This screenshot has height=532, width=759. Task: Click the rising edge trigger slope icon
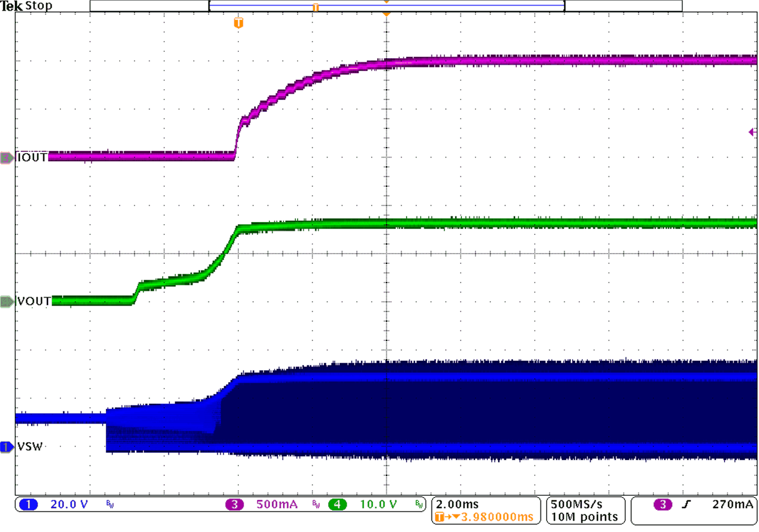point(686,504)
